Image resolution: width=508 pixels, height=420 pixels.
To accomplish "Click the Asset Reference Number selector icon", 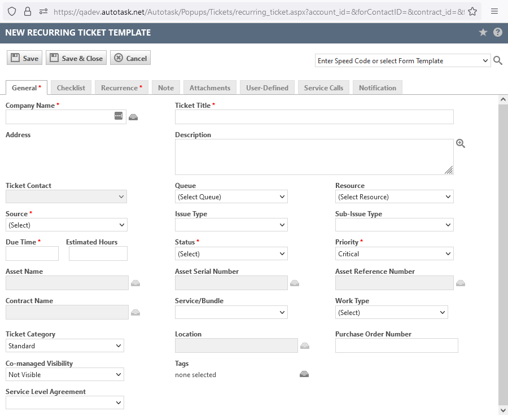I will (x=461, y=283).
